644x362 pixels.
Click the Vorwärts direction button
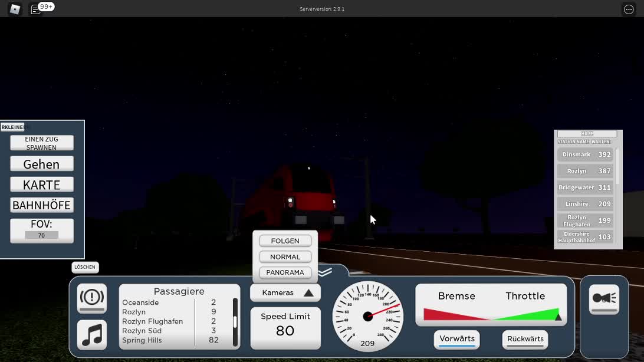pyautogui.click(x=456, y=340)
